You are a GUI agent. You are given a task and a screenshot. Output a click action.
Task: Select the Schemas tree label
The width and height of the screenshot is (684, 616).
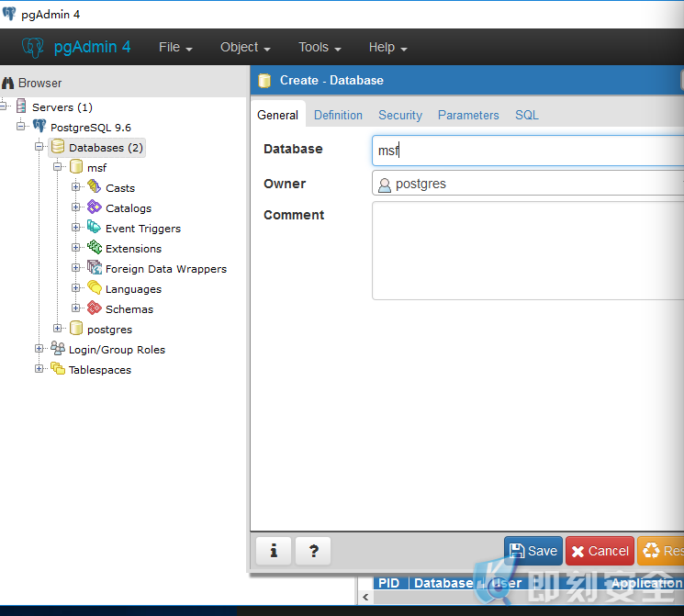129,308
